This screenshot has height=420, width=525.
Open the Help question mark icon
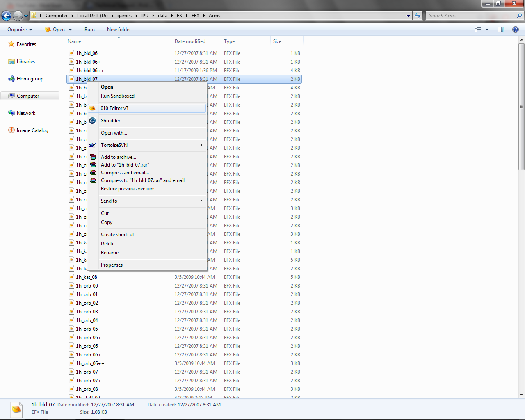click(516, 30)
